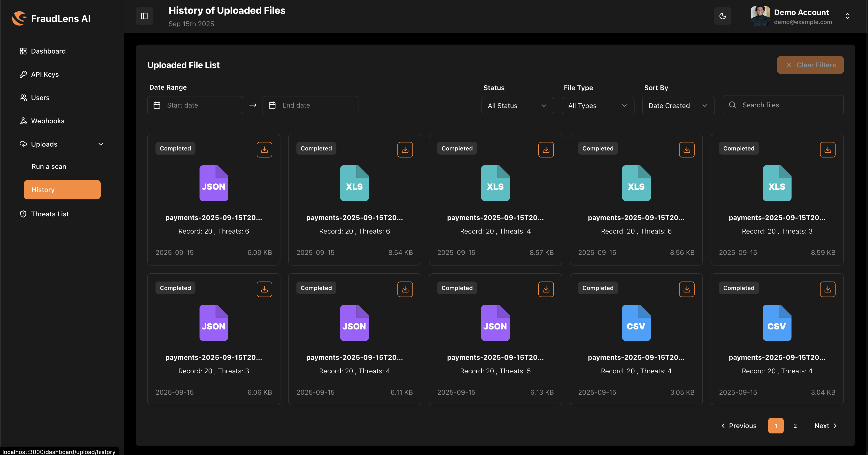Download the 8.59 KB XLS file
Image resolution: width=868 pixels, height=455 pixels.
click(827, 150)
